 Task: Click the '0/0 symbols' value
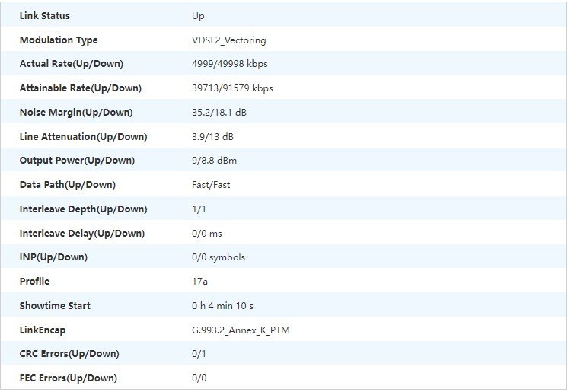tap(219, 257)
